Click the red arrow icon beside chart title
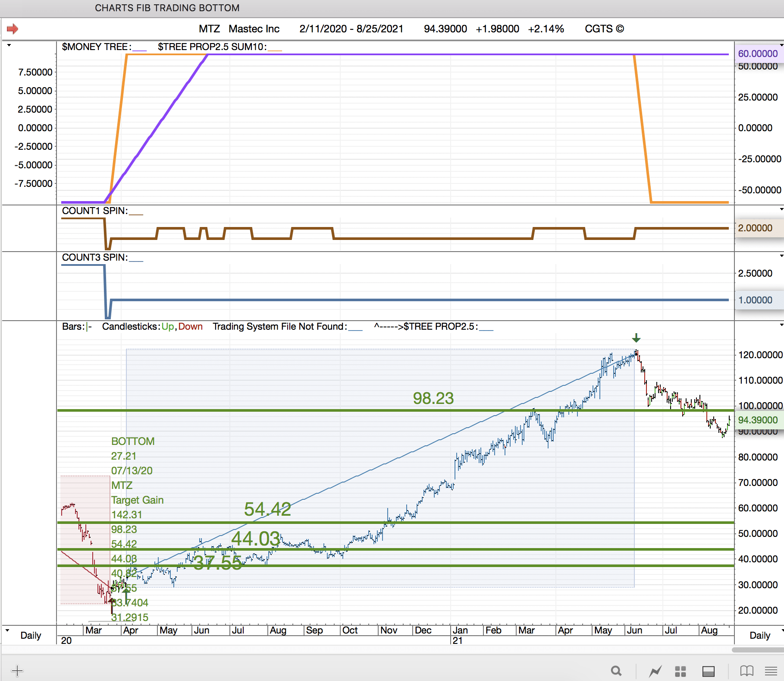 click(13, 29)
